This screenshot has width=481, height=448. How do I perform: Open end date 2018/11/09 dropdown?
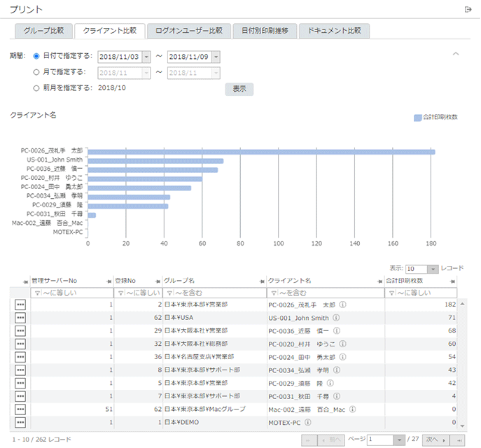[x=216, y=57]
